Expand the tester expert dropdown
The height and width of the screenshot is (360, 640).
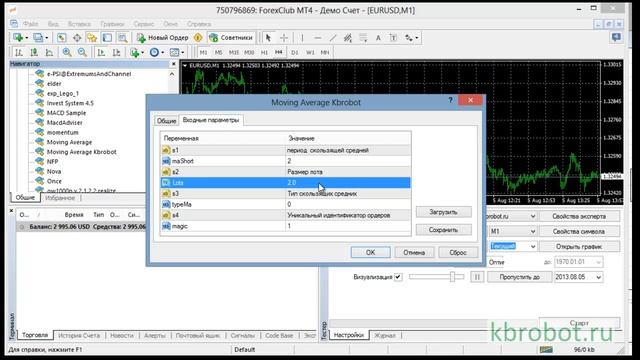tap(533, 216)
